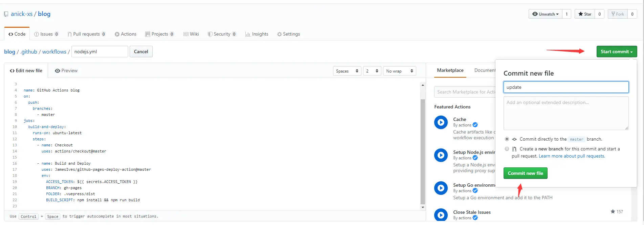
Task: Open the No wrap dropdown
Action: click(400, 71)
